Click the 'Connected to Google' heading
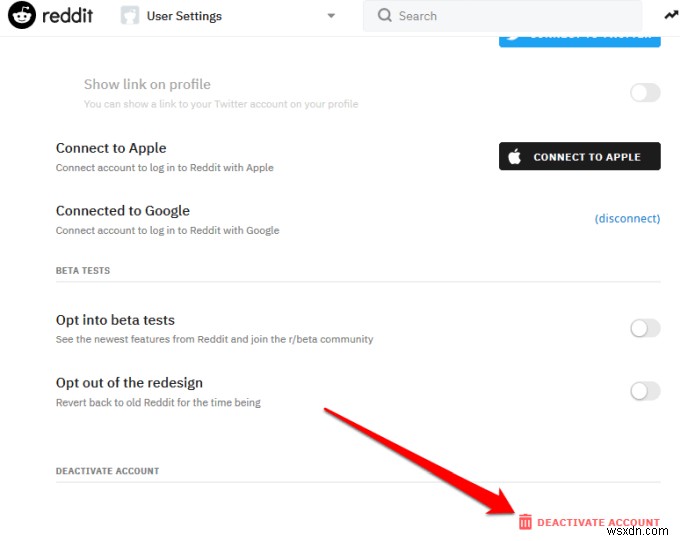 click(123, 211)
